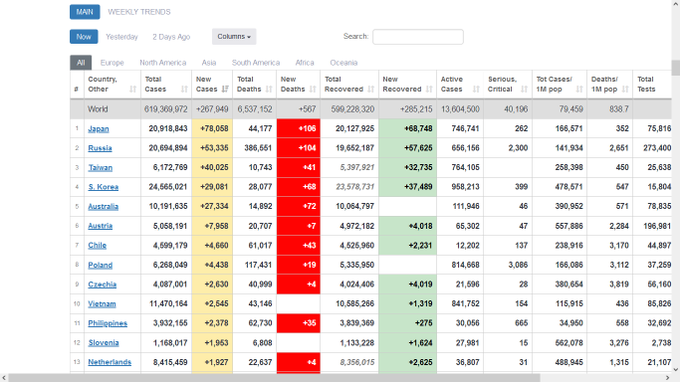The width and height of the screenshot is (680, 382).
Task: Click the New Deaths sort arrows
Action: (313, 89)
